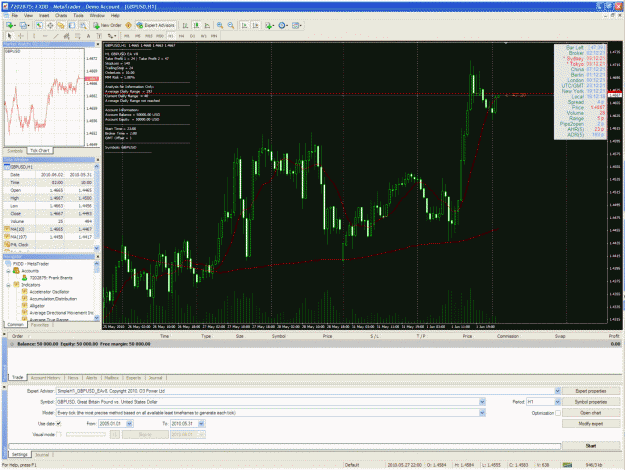Select the Cursor arrow tool
Viewport: 625px width, 470px height.
point(10,36)
